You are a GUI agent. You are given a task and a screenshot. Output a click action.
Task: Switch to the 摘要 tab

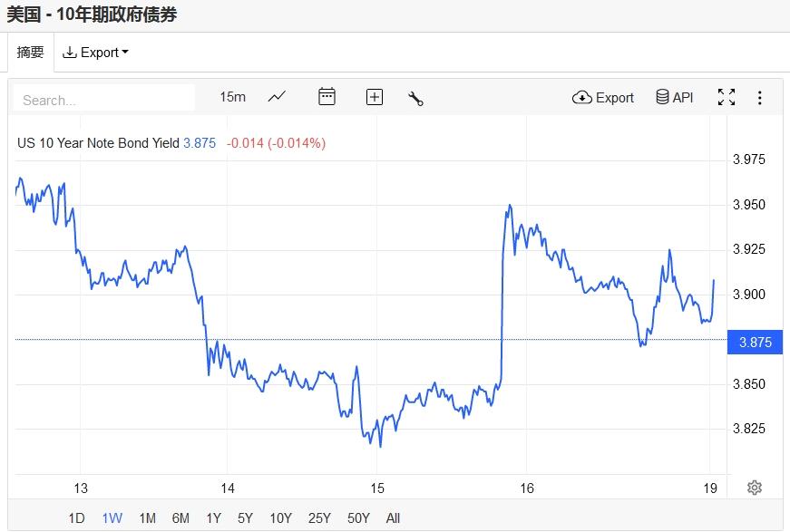coord(31,53)
